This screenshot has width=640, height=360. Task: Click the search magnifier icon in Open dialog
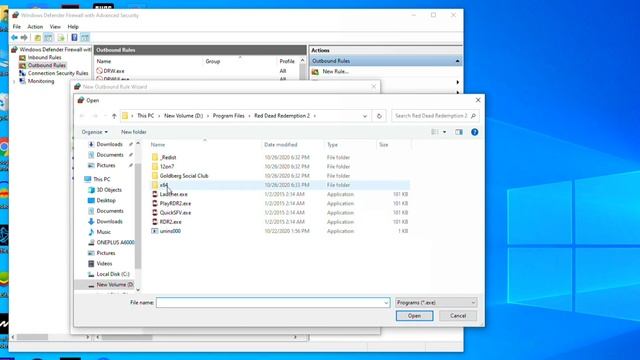[x=473, y=116]
